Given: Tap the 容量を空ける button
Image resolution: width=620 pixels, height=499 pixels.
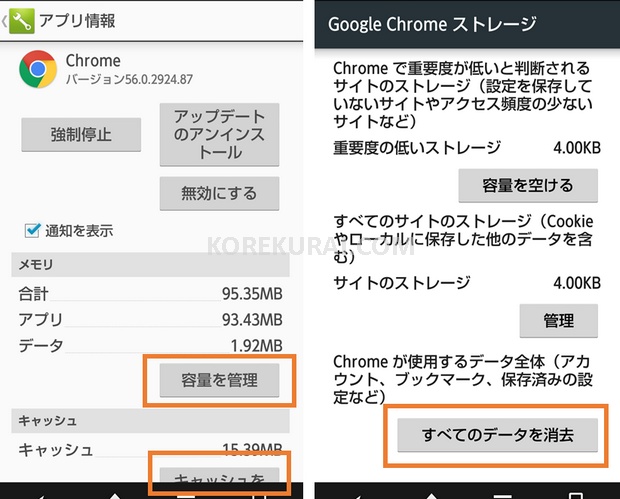Looking at the screenshot, I should [x=528, y=185].
